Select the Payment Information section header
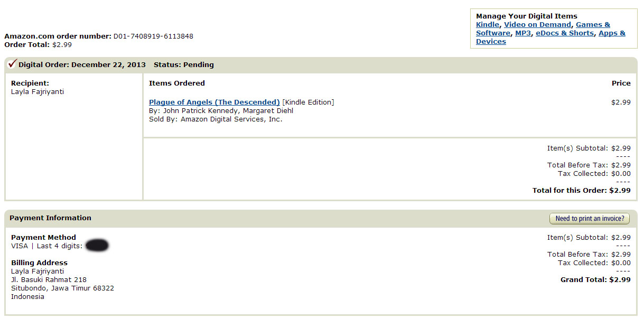Screen dimensions: 644x319 tap(50, 218)
